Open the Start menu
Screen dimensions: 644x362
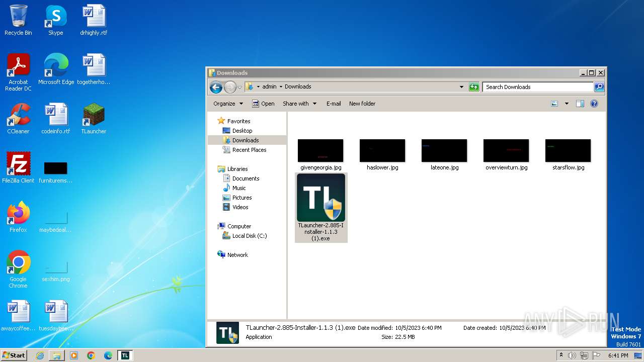click(x=14, y=355)
